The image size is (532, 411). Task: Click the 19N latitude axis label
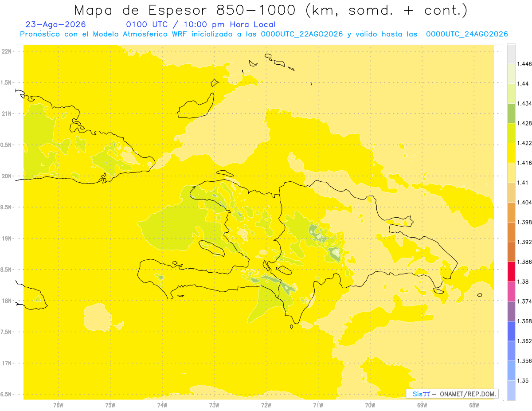(7, 238)
